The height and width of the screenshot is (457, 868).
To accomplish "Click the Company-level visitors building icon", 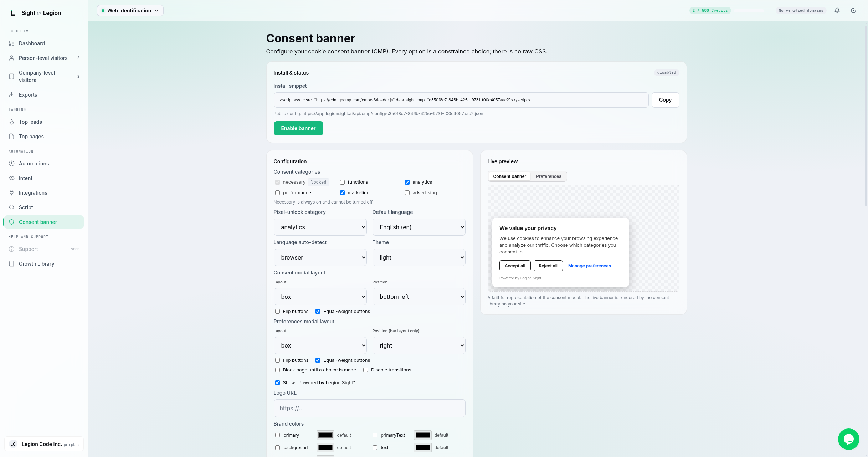I will pos(11,76).
